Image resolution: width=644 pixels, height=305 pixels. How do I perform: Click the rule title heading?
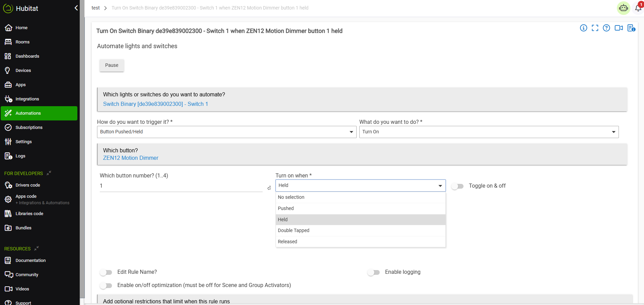(x=219, y=31)
